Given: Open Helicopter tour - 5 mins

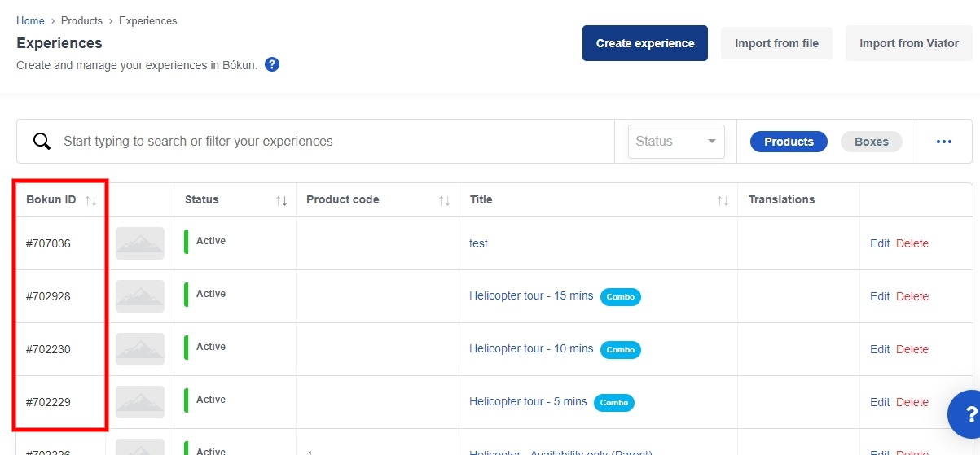Looking at the screenshot, I should point(528,401).
